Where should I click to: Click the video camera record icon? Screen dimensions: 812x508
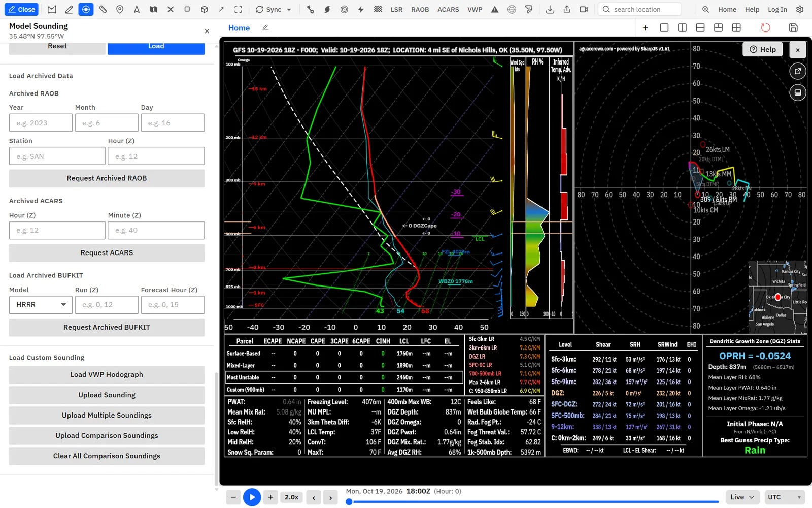(584, 9)
